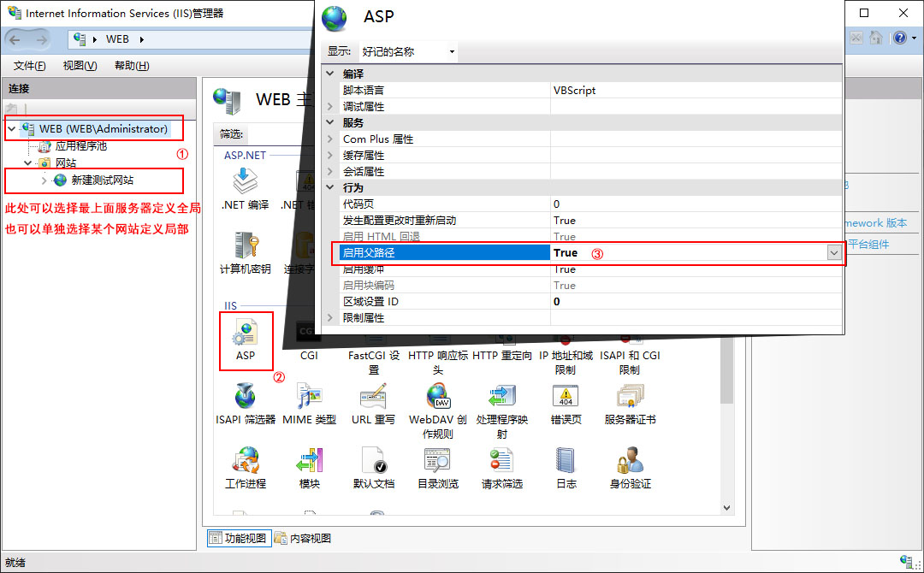Click the help question mark icon
The width and height of the screenshot is (924, 573).
pyautogui.click(x=900, y=38)
